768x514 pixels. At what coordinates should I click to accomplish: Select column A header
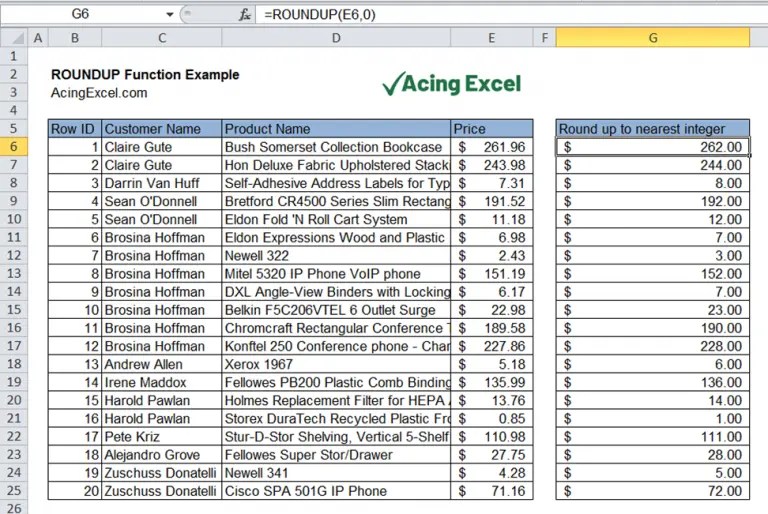[38, 38]
